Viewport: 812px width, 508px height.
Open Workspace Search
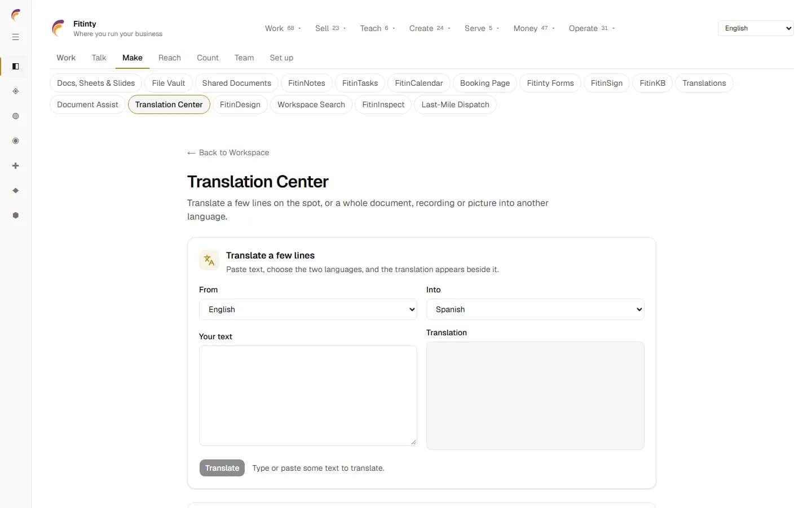point(311,104)
